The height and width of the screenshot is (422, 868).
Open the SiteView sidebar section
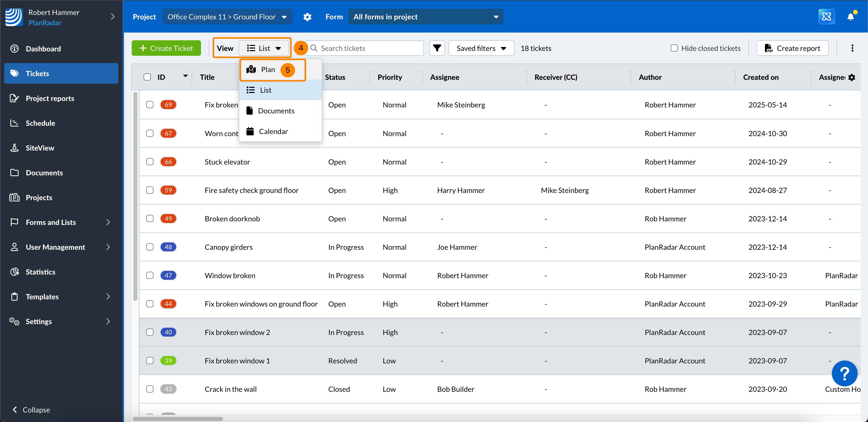pyautogui.click(x=40, y=148)
